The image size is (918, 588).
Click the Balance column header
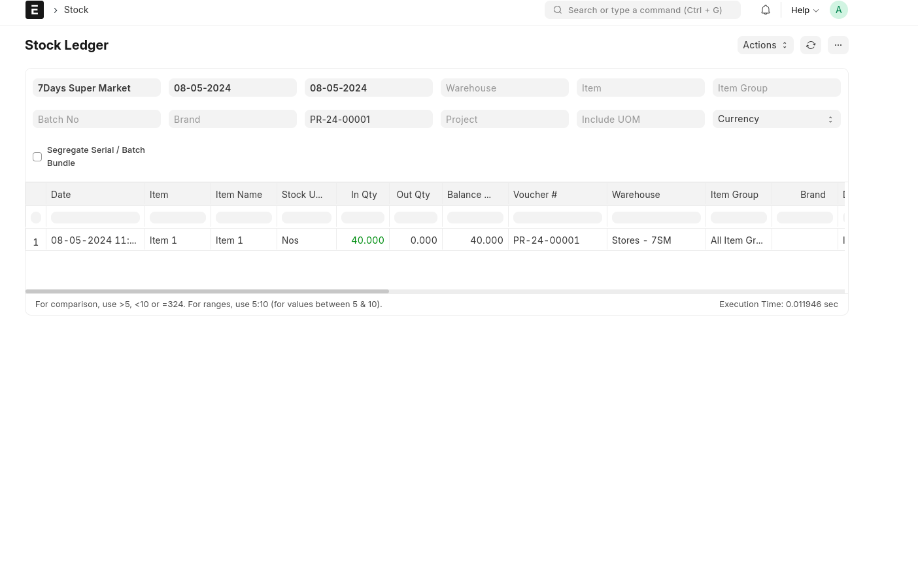pyautogui.click(x=469, y=195)
